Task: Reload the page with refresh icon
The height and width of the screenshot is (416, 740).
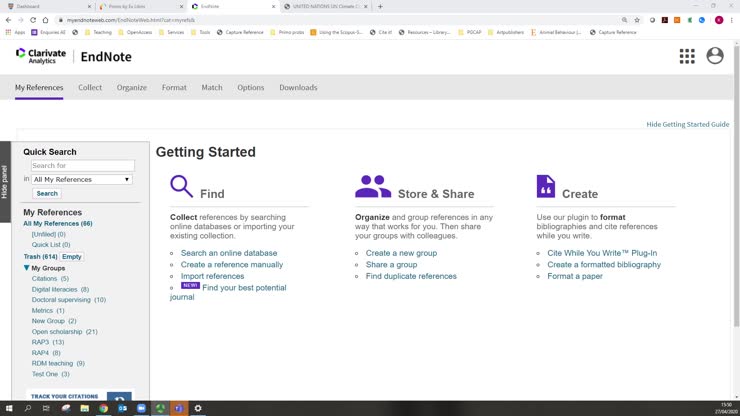Action: (x=33, y=20)
